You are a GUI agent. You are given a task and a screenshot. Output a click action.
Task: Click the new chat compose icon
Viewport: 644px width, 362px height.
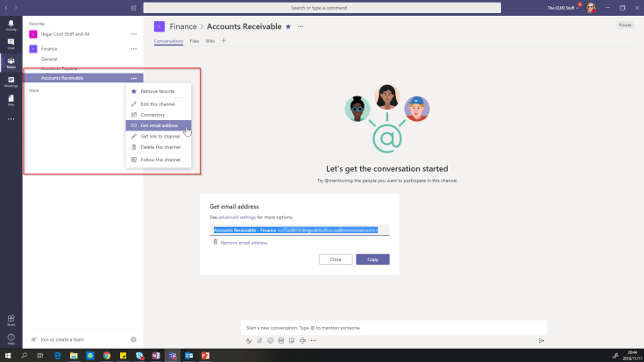pos(133,7)
